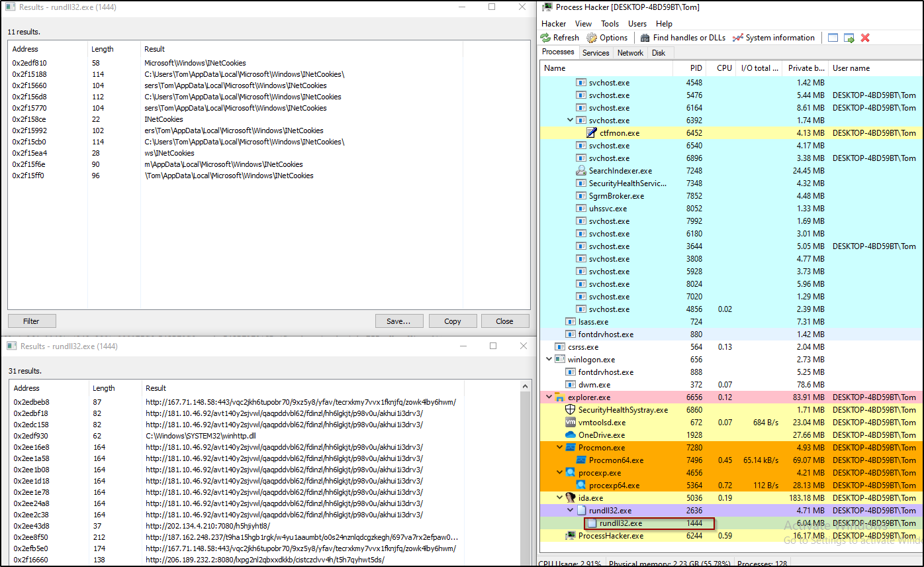Viewport: 924px width, 567px height.
Task: Click the ProcessHacker.exe process icon
Action: pos(571,536)
